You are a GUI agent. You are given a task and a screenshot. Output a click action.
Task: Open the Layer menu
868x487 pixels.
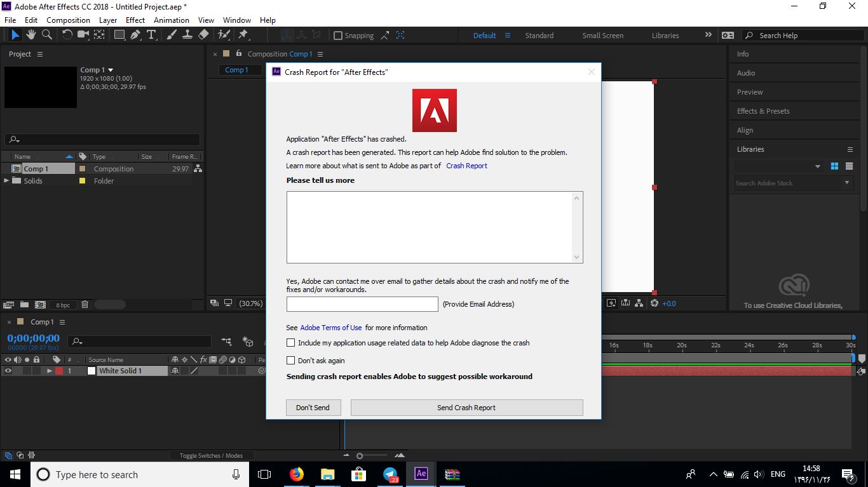[108, 20]
